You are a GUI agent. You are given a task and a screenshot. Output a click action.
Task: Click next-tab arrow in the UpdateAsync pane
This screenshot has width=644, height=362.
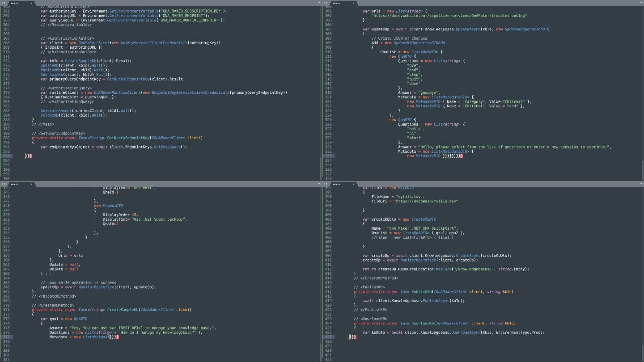tap(327, 3)
